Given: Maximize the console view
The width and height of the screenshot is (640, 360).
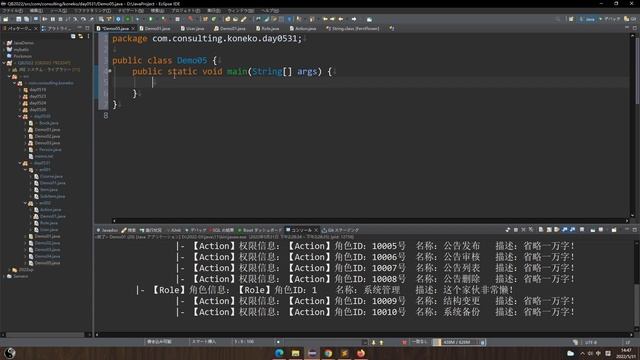Looking at the screenshot, I should [635, 230].
